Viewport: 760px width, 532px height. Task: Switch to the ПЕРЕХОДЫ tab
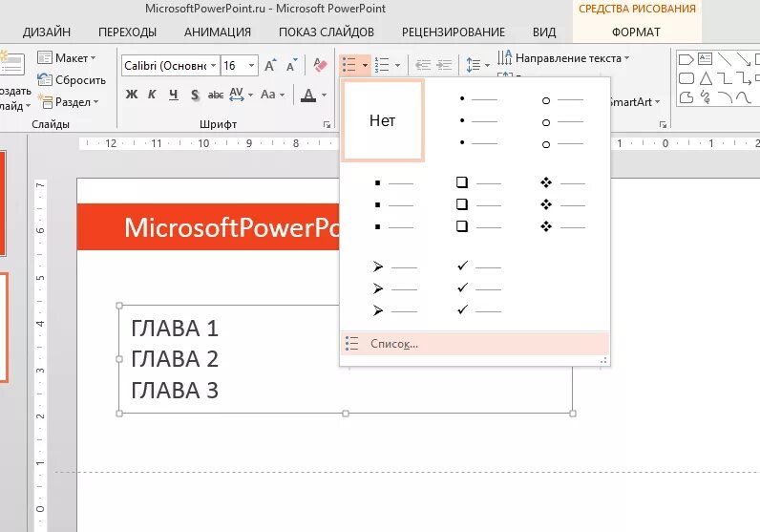coord(128,32)
